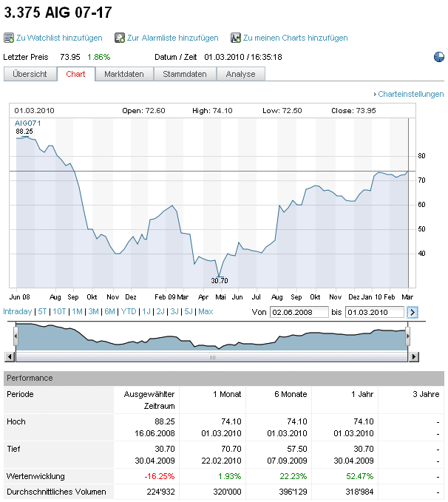The width and height of the screenshot is (448, 502).
Task: Click the alarm list icon
Action: (120, 38)
